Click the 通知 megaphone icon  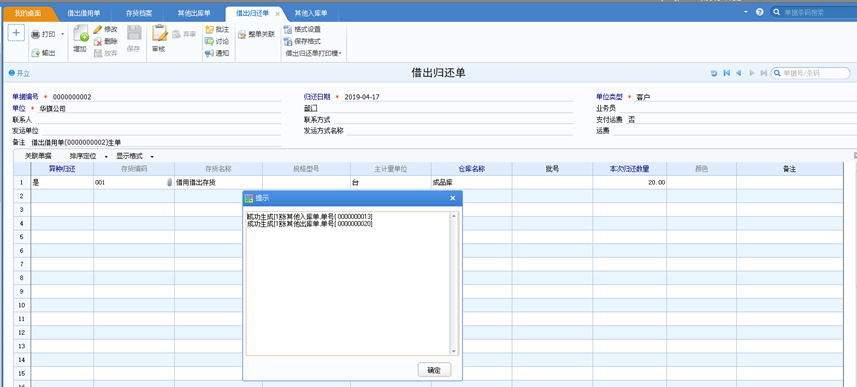click(x=209, y=53)
